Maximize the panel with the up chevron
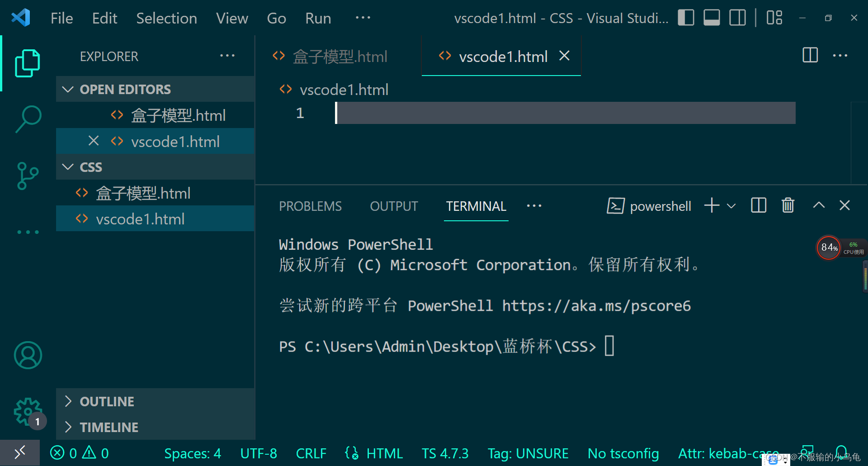 pos(819,205)
